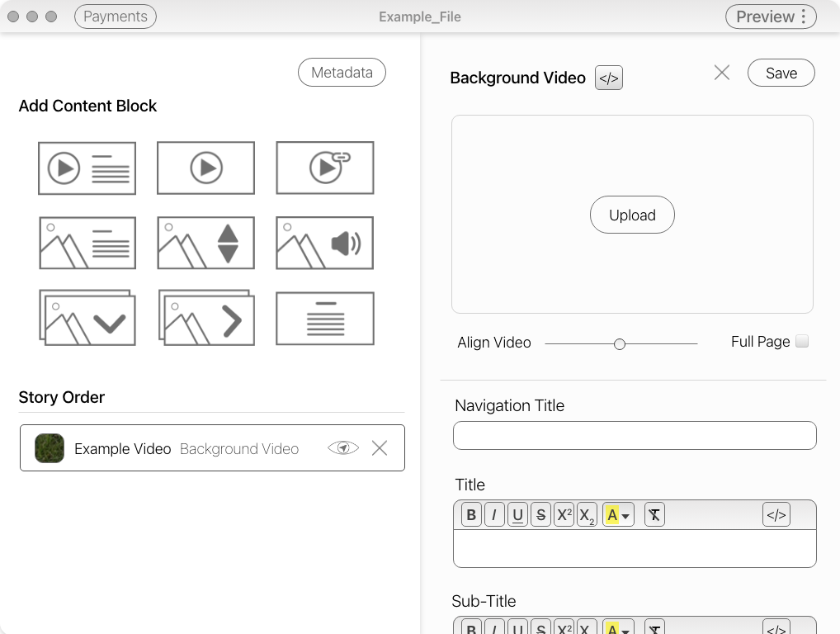Toggle underline in the Title toolbar
The width and height of the screenshot is (840, 634).
coord(517,513)
